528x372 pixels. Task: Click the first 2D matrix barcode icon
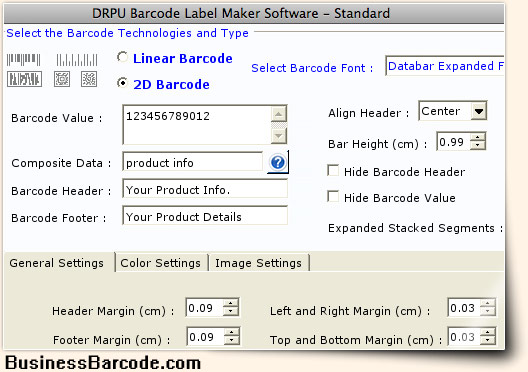62,79
